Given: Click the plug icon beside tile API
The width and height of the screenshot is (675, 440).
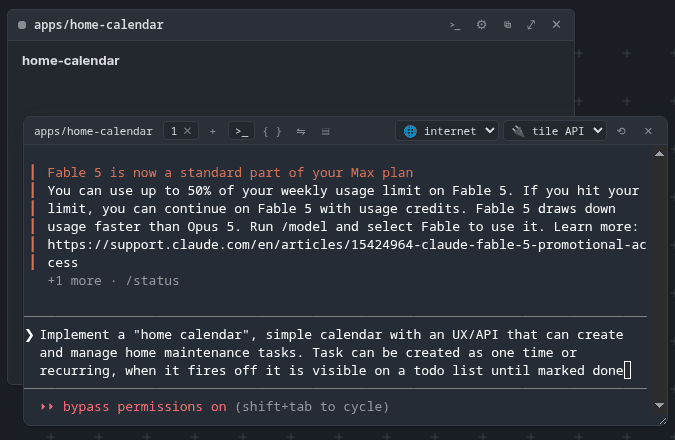Looking at the screenshot, I should (x=518, y=131).
